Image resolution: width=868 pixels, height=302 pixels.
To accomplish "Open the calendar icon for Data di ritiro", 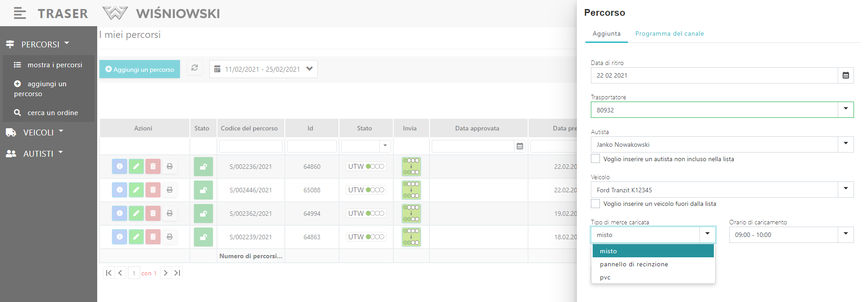I will [845, 75].
